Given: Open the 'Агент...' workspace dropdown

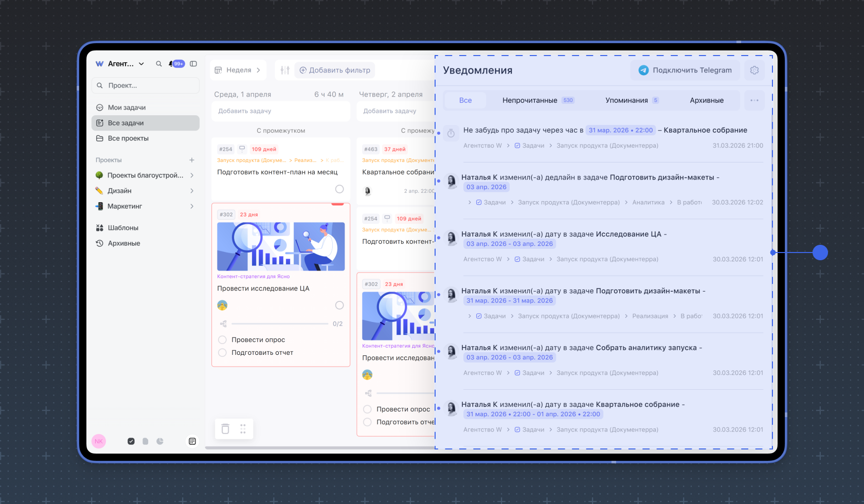Looking at the screenshot, I should 121,64.
